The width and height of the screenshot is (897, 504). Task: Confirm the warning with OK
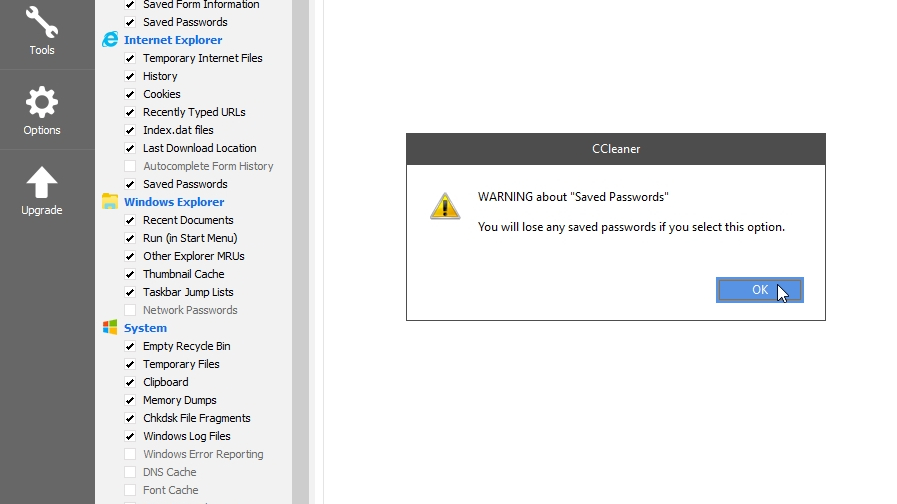(760, 290)
